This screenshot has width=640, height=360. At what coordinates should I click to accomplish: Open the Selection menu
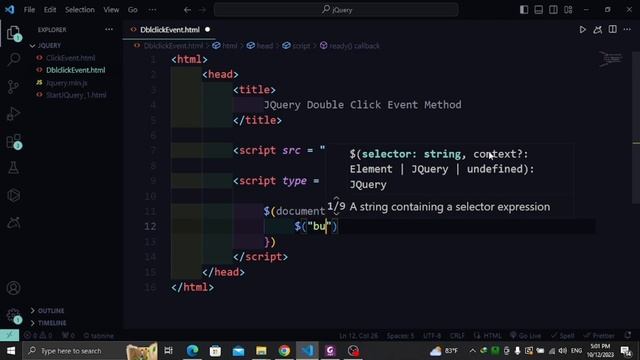click(80, 10)
